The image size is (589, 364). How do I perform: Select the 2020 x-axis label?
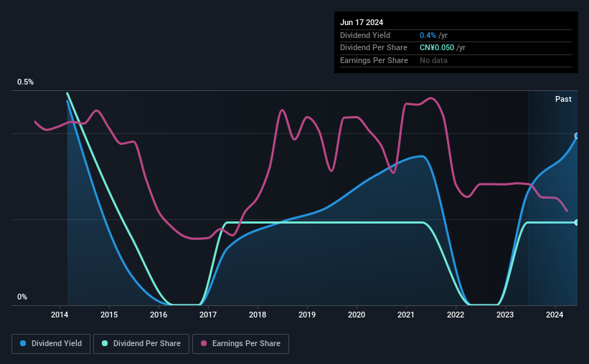(357, 315)
